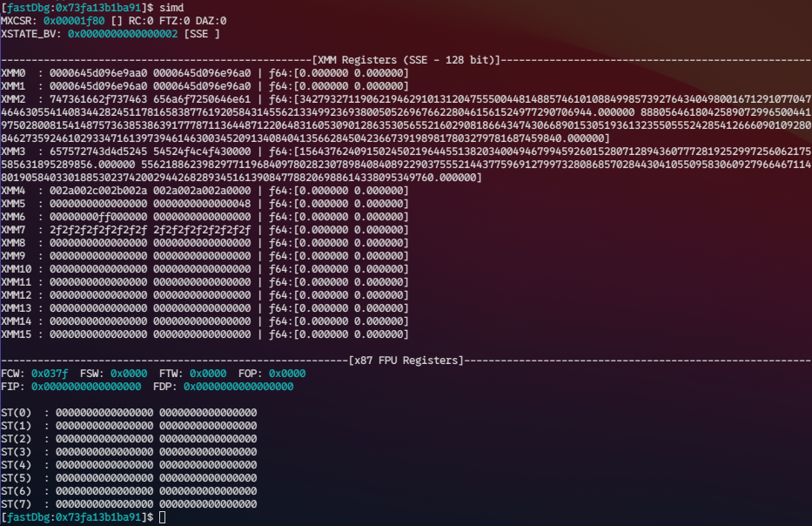Viewport: 812px width, 526px height.
Task: Click the XMM12 register label
Action: (x=16, y=295)
